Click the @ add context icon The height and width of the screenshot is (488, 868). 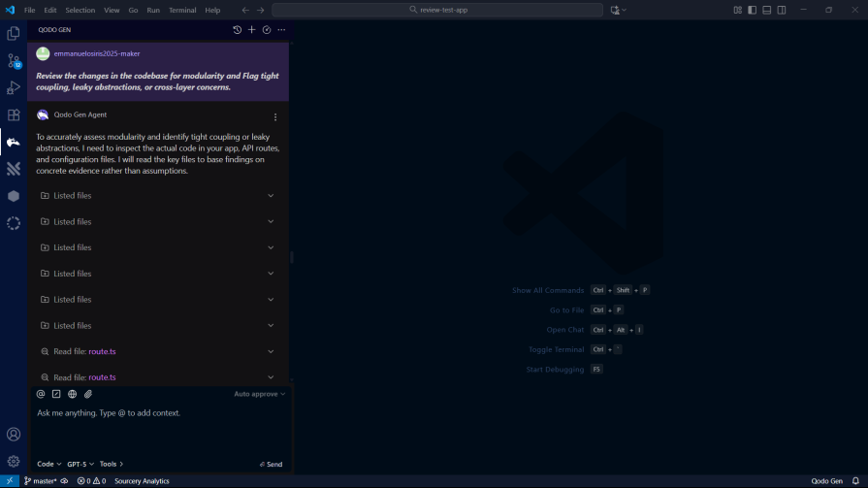41,394
